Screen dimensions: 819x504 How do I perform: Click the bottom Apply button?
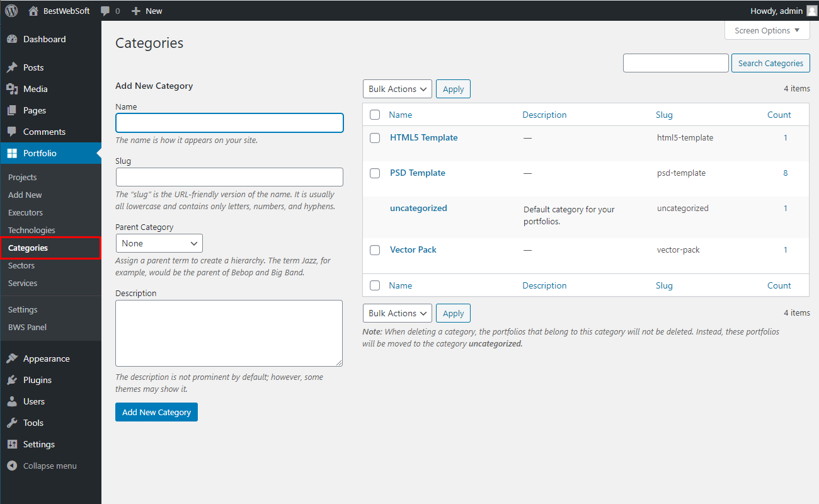[453, 313]
